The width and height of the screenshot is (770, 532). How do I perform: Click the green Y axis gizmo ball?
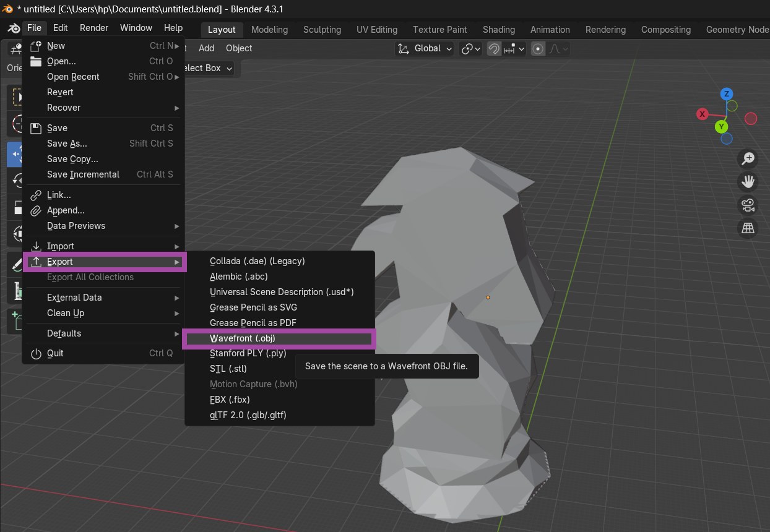(x=721, y=127)
